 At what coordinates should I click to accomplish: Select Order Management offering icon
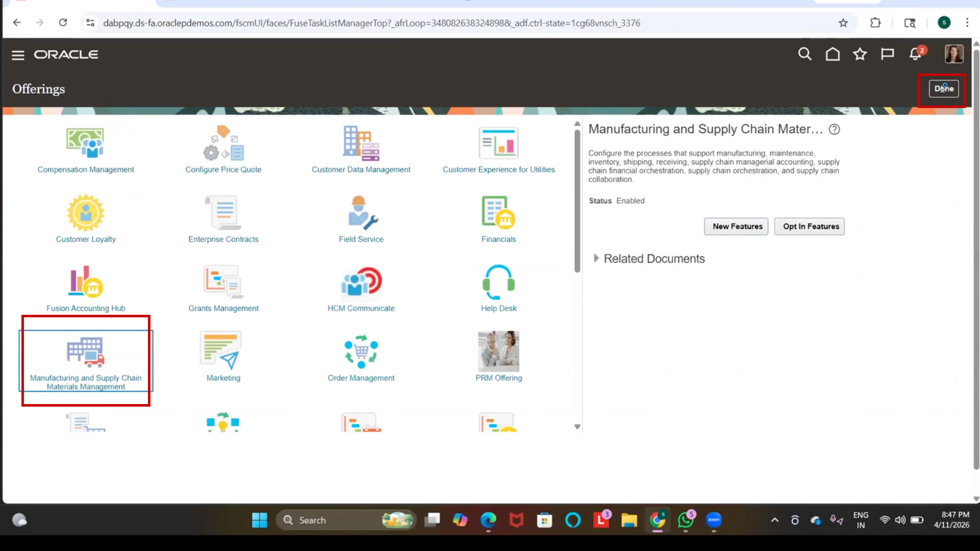(x=361, y=352)
